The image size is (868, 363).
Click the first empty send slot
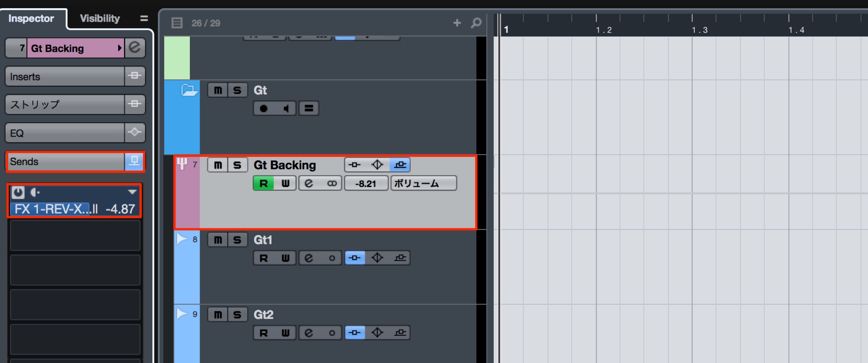click(x=75, y=235)
